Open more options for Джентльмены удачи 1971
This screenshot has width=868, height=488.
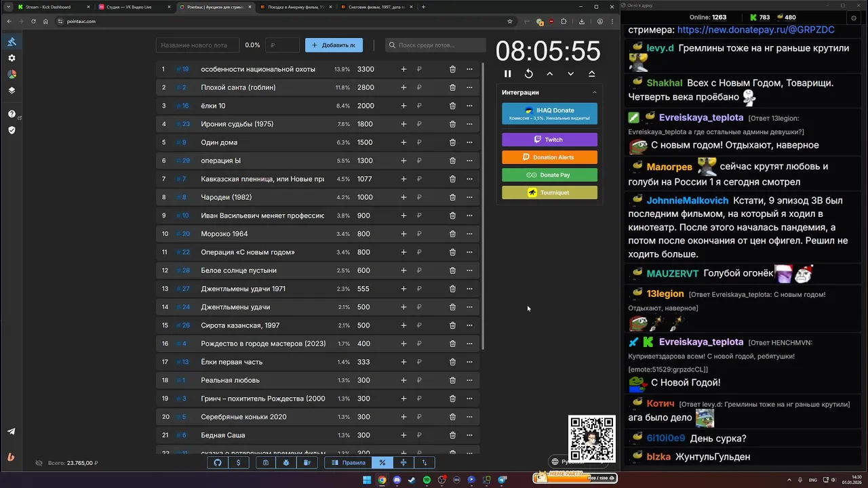click(x=469, y=289)
